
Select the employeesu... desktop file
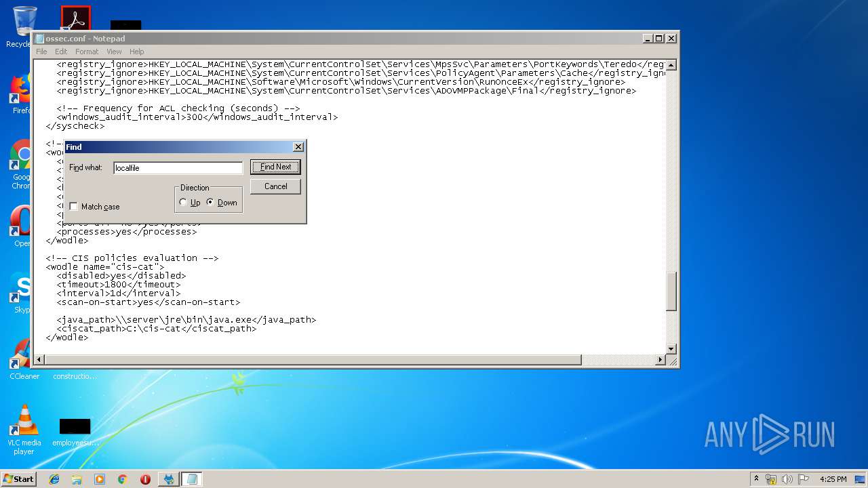75,433
